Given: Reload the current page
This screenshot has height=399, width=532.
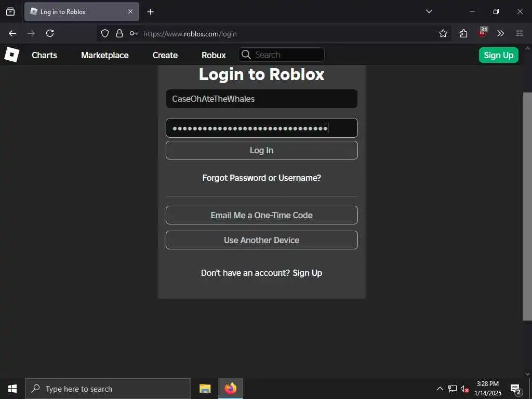Looking at the screenshot, I should [50, 33].
